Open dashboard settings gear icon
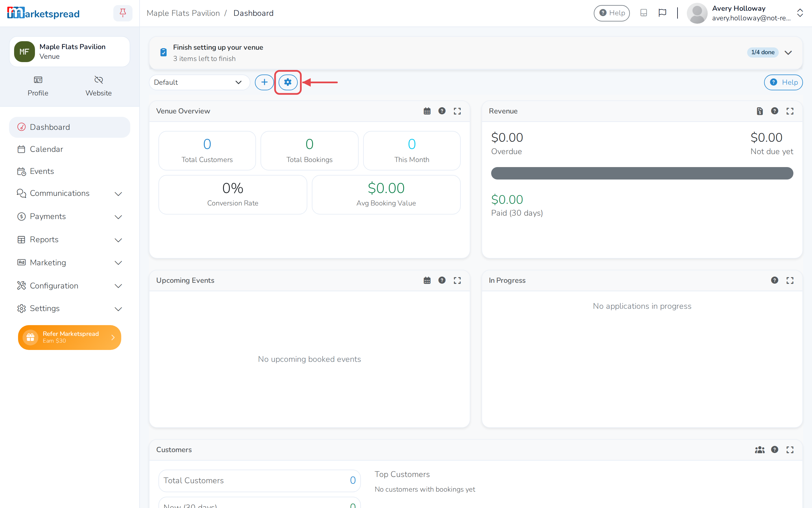The height and width of the screenshot is (508, 812). pos(288,82)
